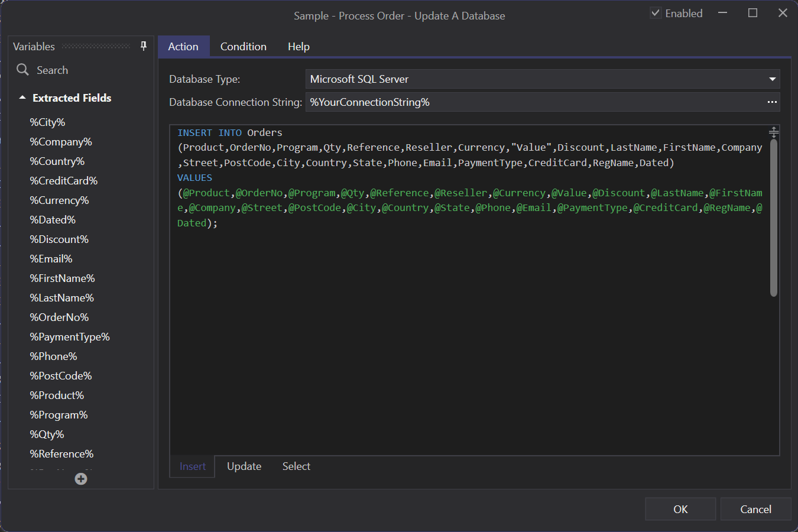The image size is (798, 532).
Task: Select the Select statement tab
Action: pos(296,466)
